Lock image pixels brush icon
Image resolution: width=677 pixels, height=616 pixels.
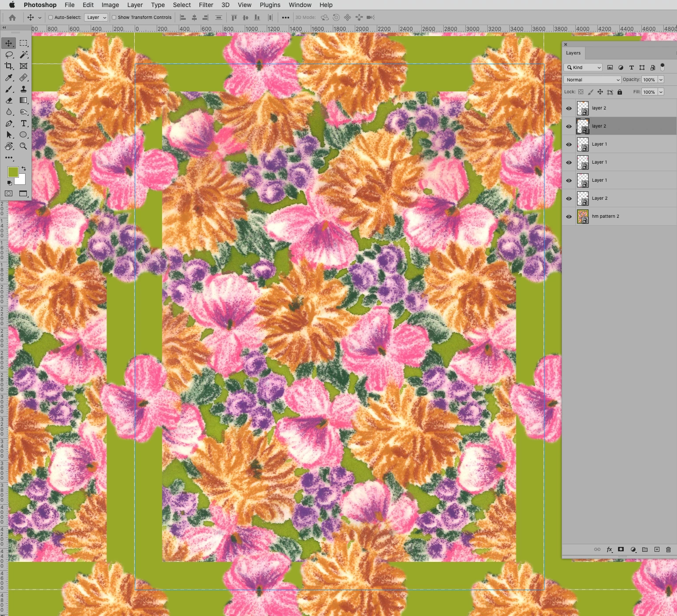[591, 92]
